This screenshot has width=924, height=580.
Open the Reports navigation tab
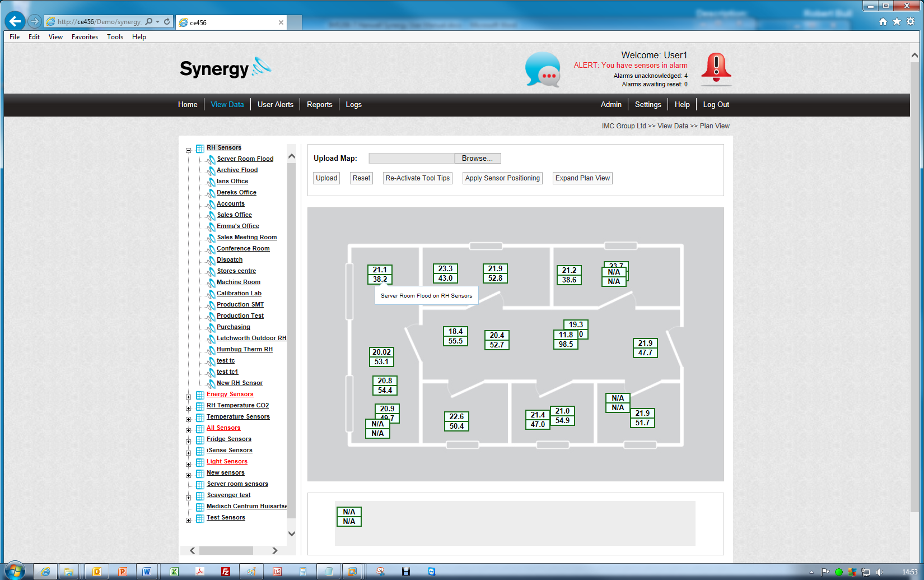coord(319,105)
